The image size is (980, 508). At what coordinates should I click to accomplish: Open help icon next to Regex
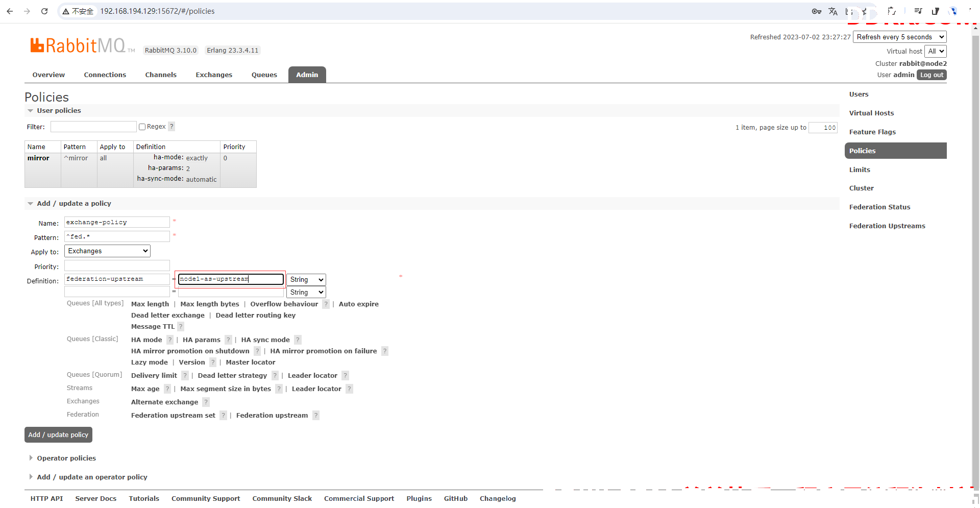click(x=171, y=126)
